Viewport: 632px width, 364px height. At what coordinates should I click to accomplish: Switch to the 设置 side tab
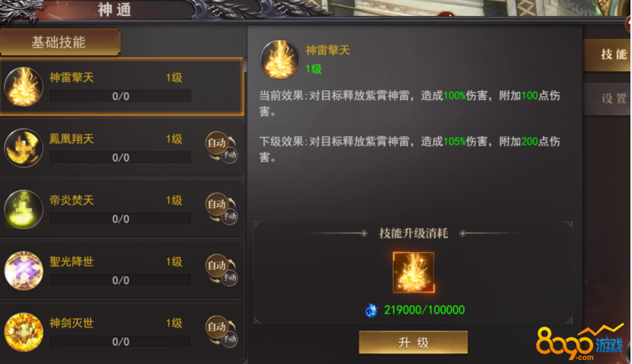pos(608,99)
